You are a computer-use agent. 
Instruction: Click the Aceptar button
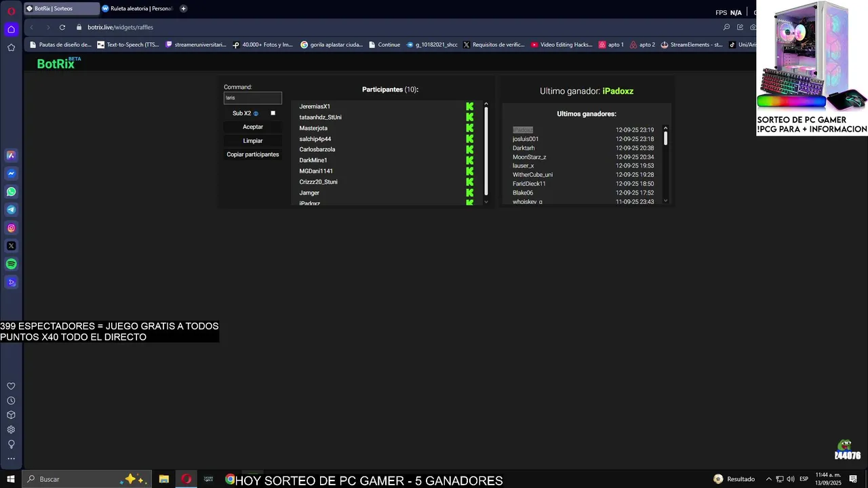(x=252, y=127)
